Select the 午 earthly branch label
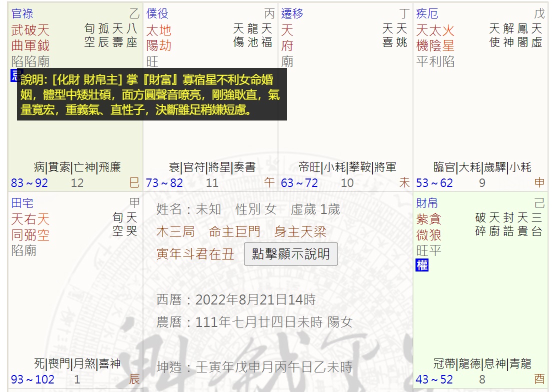The image size is (557, 392). [269, 182]
